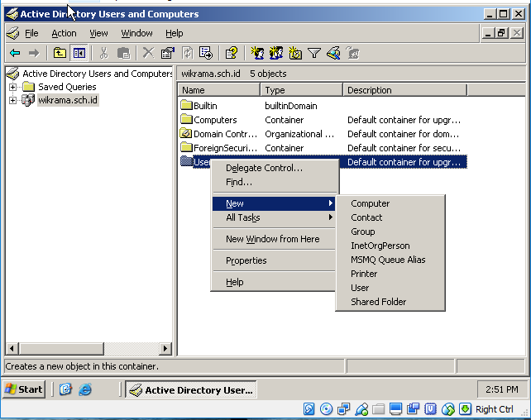Image resolution: width=531 pixels, height=420 pixels.
Task: Click the Export List toolbar icon
Action: (x=206, y=53)
